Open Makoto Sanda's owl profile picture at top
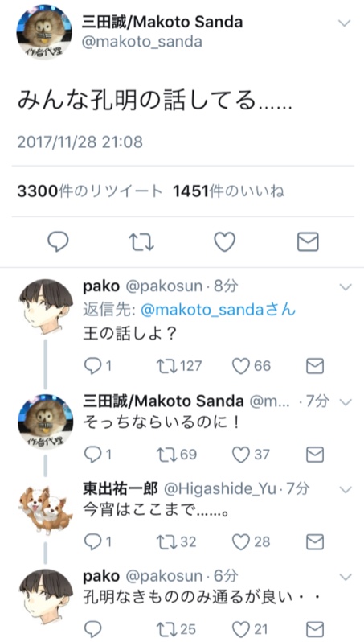Viewport: 364px width, 642px height. click(x=44, y=32)
